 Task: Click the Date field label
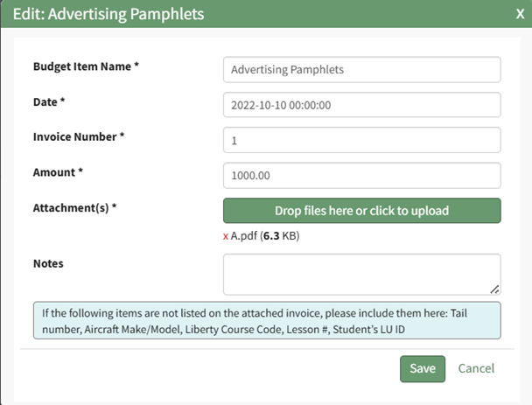pyautogui.click(x=49, y=102)
